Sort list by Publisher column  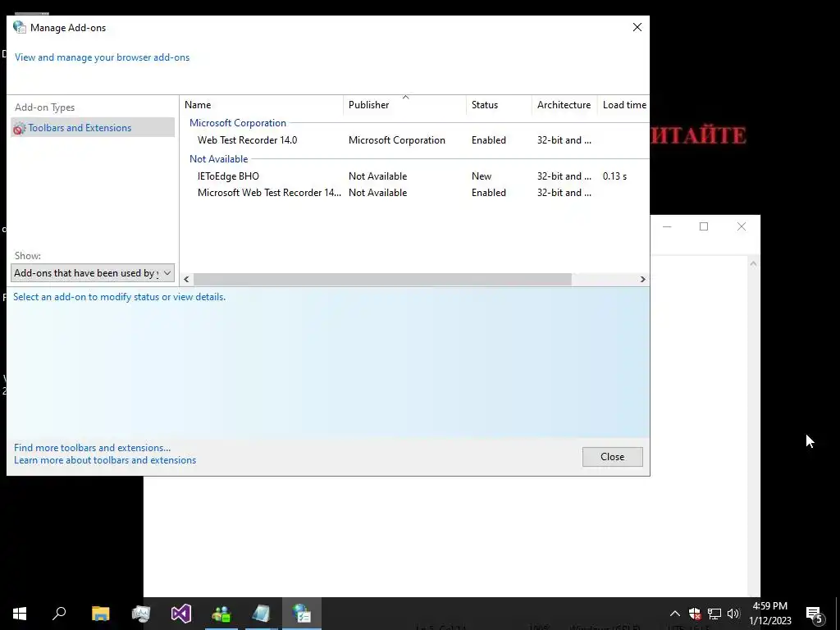[x=405, y=105]
